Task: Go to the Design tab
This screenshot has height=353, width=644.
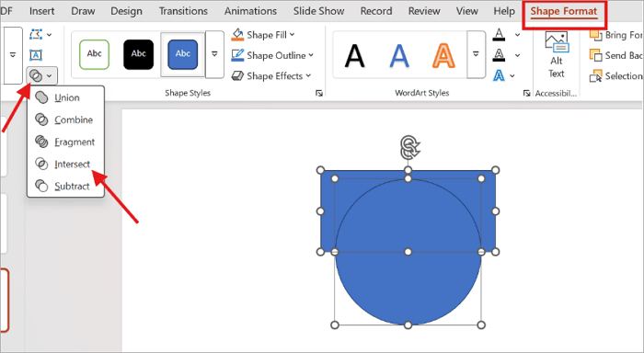Action: [127, 11]
